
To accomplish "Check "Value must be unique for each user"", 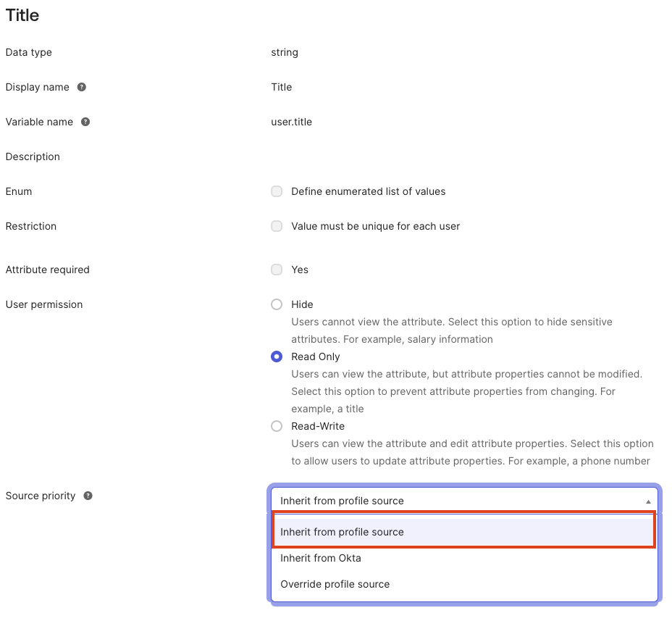I will pos(276,226).
